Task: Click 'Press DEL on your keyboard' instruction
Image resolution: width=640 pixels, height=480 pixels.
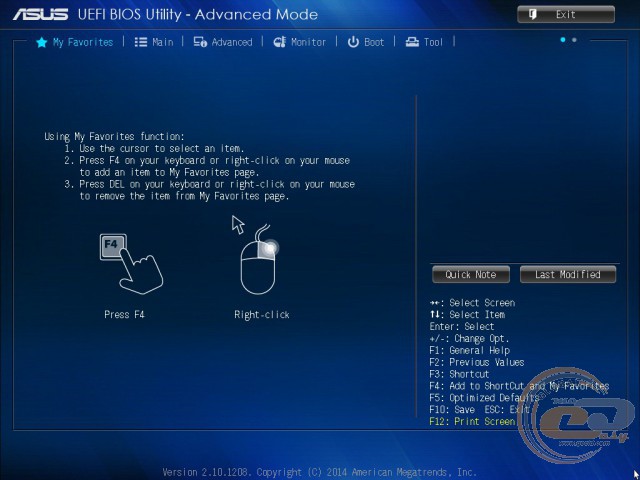Action: point(209,190)
